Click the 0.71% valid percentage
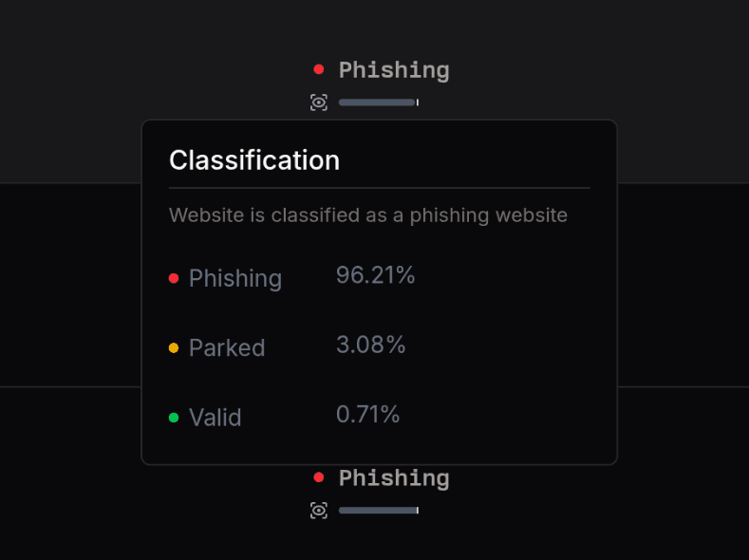Screen dimensions: 749x560 pyautogui.click(x=368, y=415)
